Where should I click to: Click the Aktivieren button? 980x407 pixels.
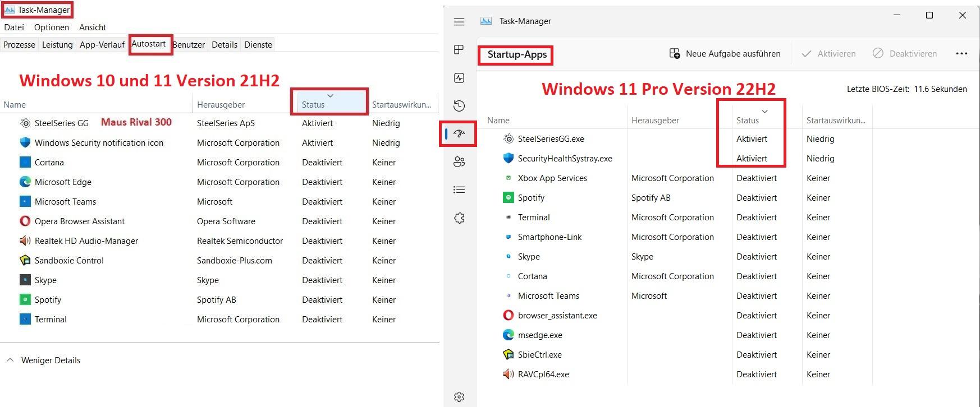pos(829,54)
